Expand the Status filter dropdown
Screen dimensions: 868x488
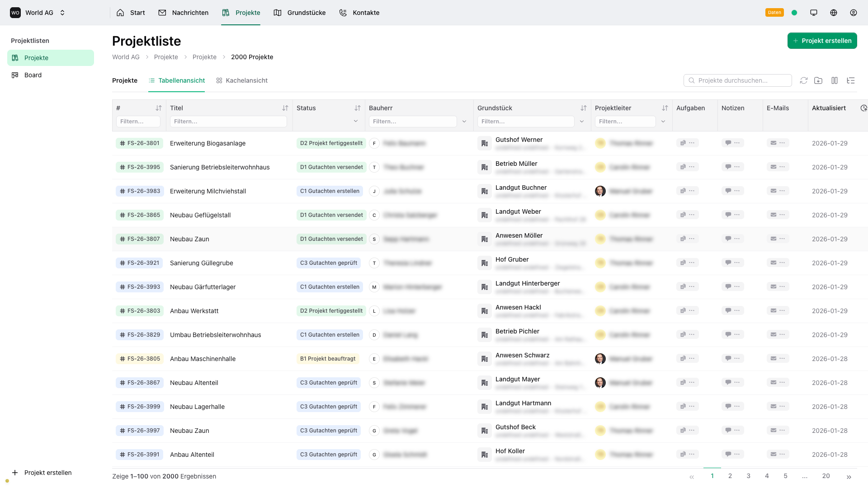click(x=356, y=121)
